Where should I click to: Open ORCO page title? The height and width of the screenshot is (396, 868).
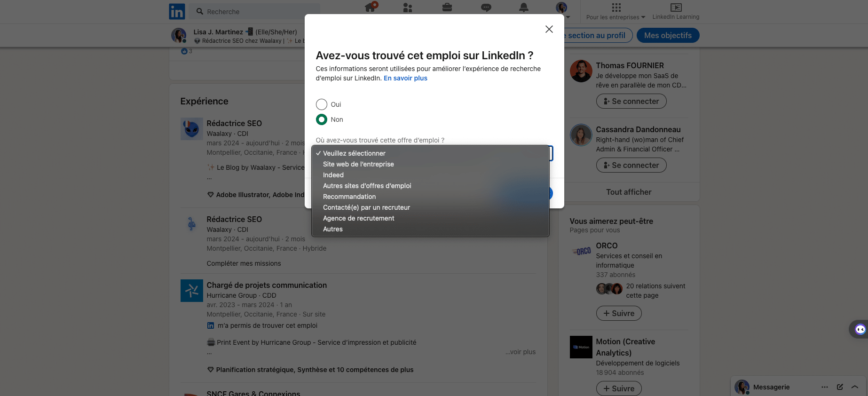click(607, 246)
